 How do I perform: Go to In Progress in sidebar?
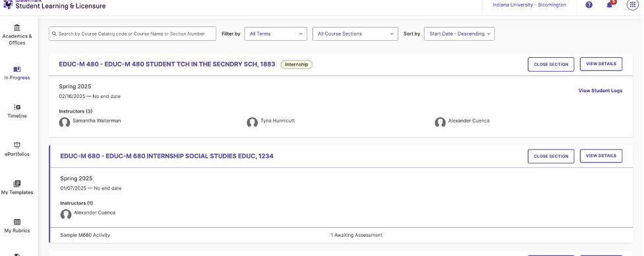click(17, 74)
